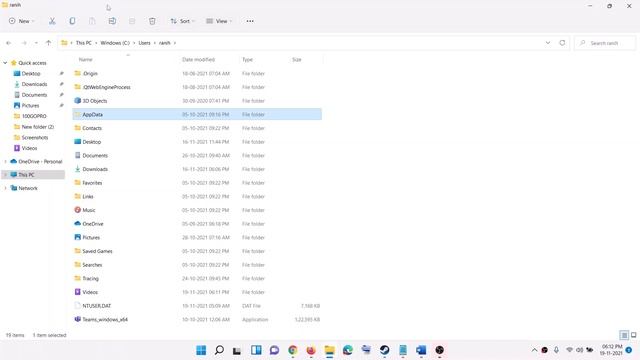Expand OneDrive - Personal in sidebar
This screenshot has height=360, width=640.
[5, 162]
